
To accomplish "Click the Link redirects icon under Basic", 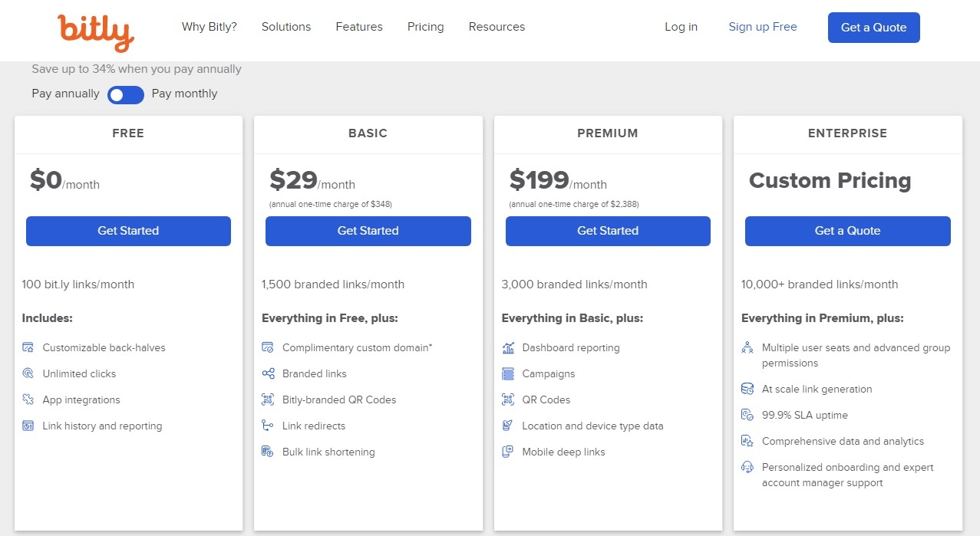I will [x=268, y=426].
